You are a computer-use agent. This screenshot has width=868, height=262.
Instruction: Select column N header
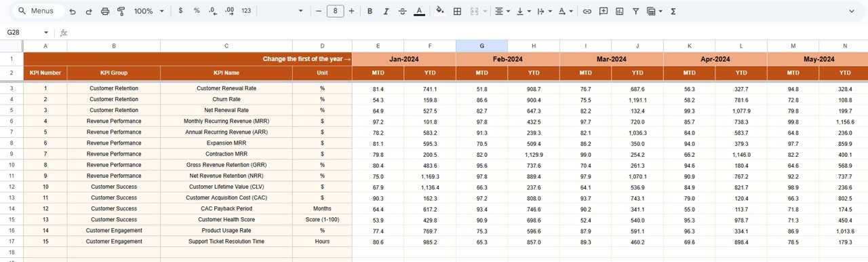pyautogui.click(x=844, y=45)
